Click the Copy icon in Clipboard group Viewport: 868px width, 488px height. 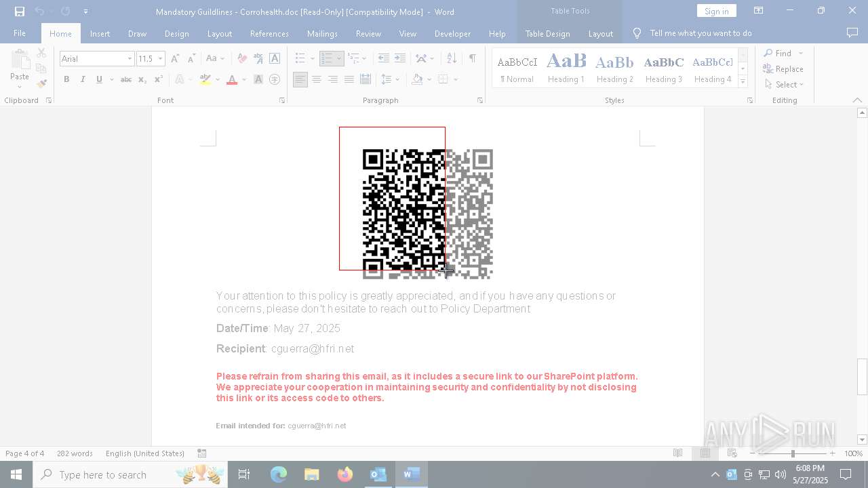41,68
